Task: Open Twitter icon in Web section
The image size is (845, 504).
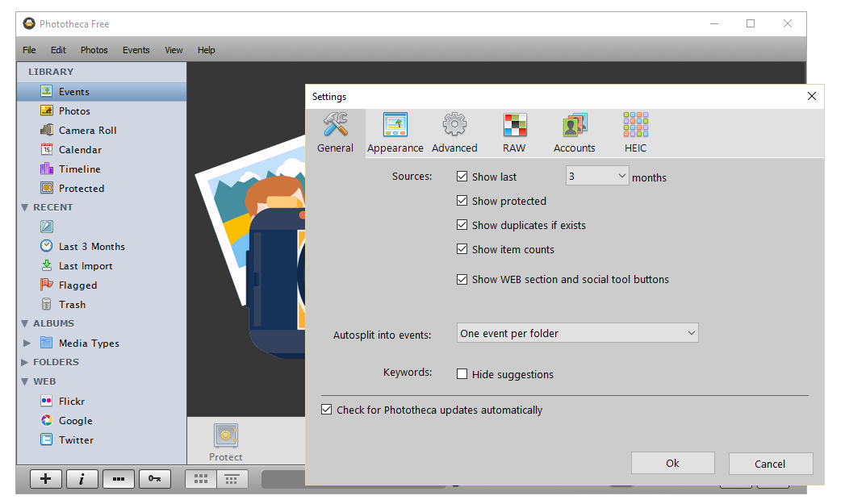Action: coord(47,440)
